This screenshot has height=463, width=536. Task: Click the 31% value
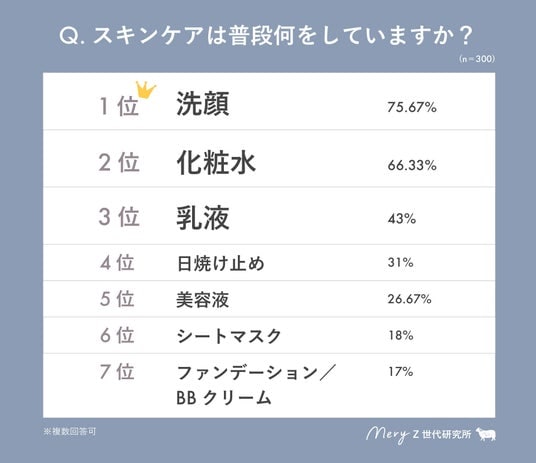[400, 262]
